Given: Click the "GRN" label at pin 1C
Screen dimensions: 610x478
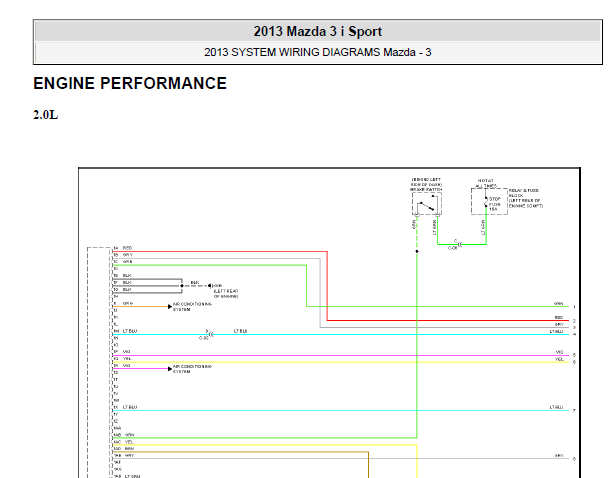Looking at the screenshot, I should click(x=127, y=262).
